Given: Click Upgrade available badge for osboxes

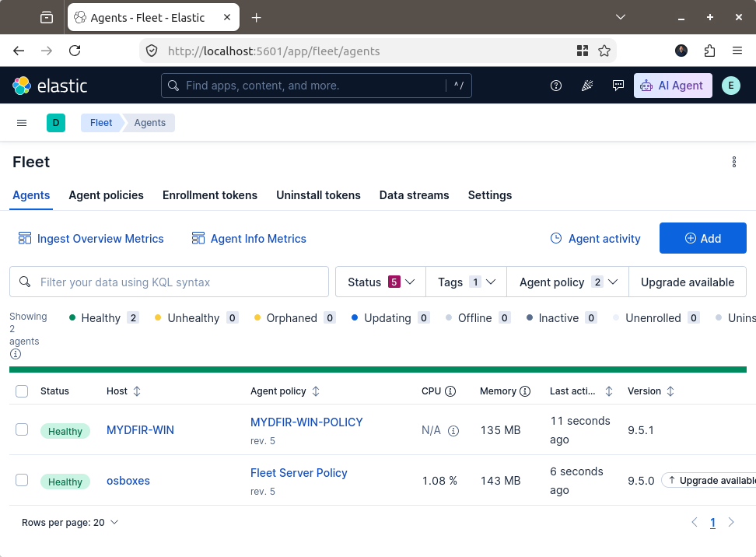Looking at the screenshot, I should pos(709,481).
